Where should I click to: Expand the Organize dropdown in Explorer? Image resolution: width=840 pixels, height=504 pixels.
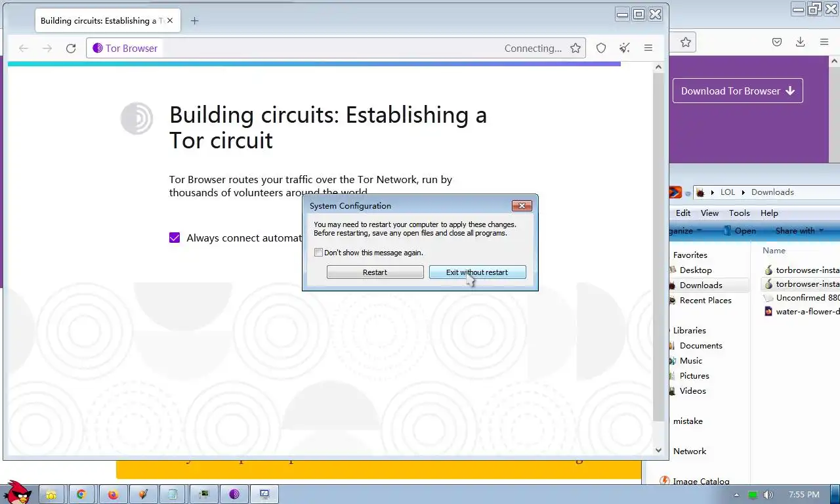(x=686, y=231)
